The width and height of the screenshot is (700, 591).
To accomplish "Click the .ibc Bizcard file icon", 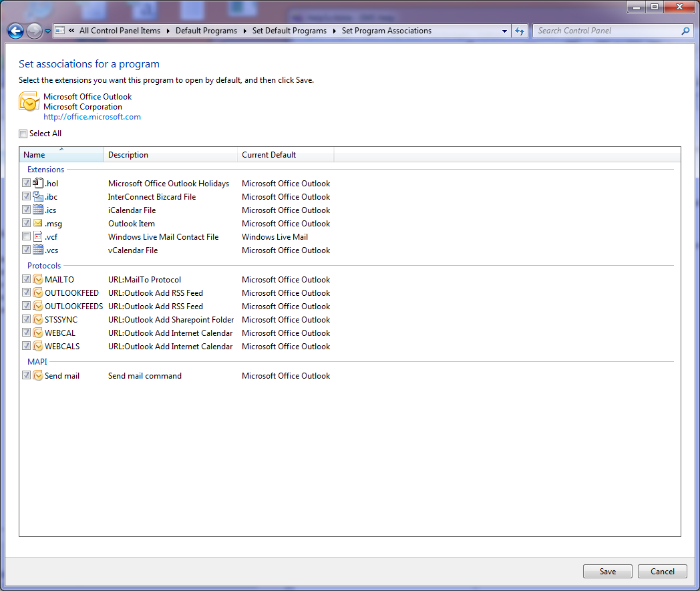I will [38, 196].
